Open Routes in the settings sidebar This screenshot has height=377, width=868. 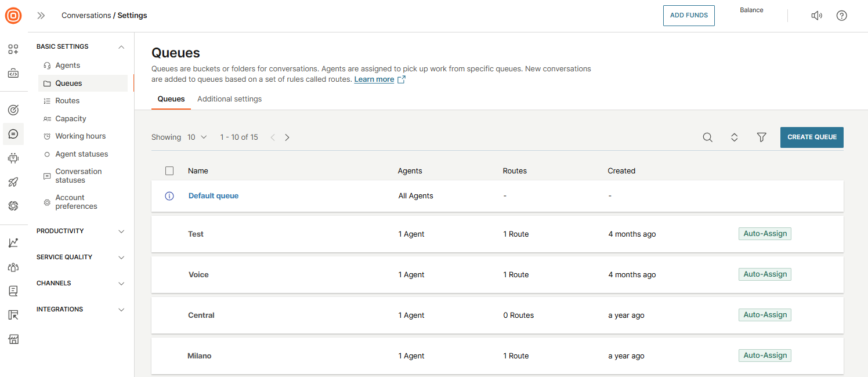click(67, 101)
